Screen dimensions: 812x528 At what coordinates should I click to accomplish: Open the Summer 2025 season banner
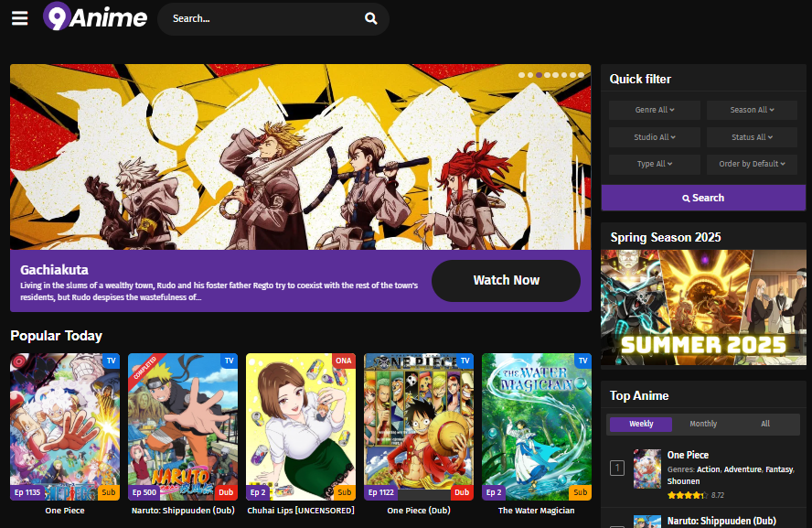pyautogui.click(x=703, y=307)
